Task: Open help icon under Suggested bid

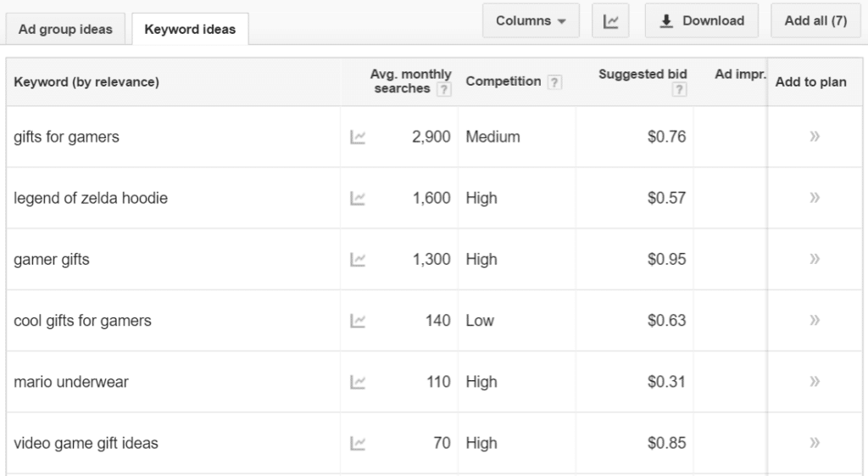Action: pyautogui.click(x=679, y=89)
